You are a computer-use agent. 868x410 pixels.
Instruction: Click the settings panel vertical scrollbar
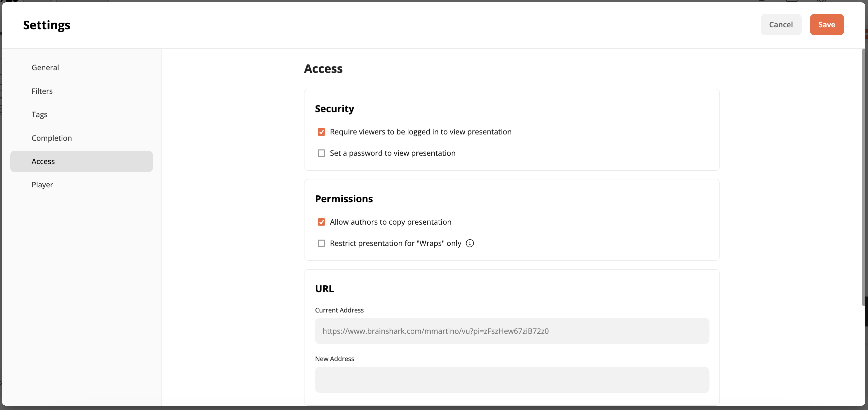(x=863, y=177)
